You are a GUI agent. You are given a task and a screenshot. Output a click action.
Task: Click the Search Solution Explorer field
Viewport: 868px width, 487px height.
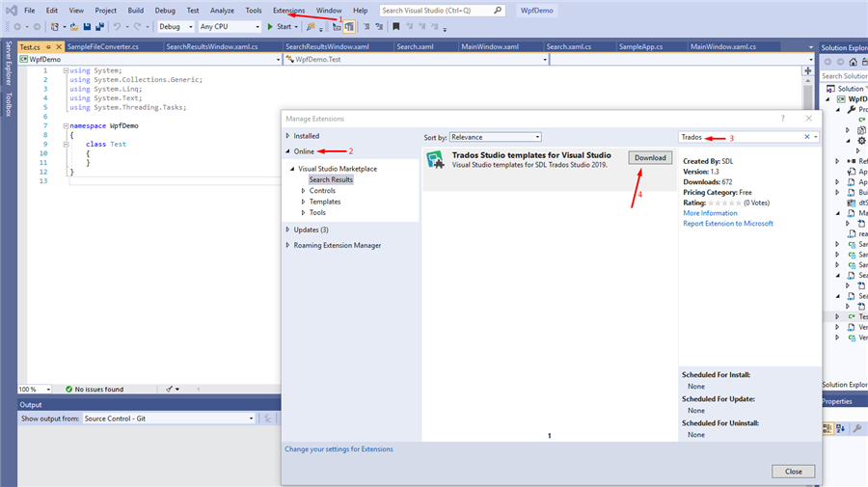tap(844, 76)
